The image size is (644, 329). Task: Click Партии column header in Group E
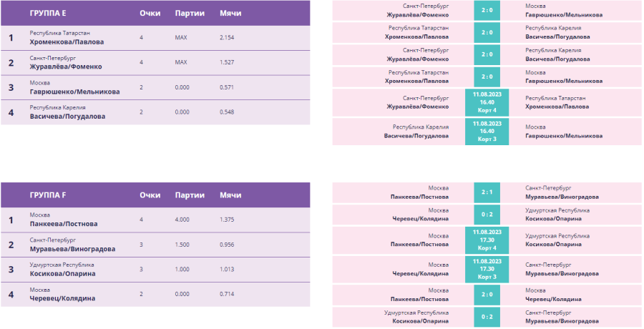190,14
